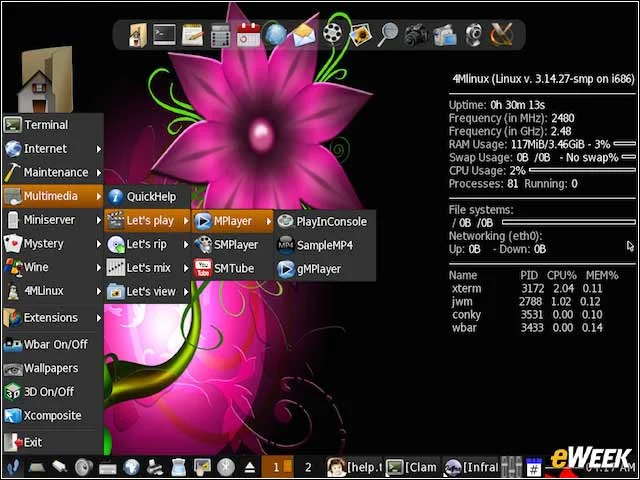Open the camcorder icon in the dock
The image size is (640, 480).
point(444,35)
